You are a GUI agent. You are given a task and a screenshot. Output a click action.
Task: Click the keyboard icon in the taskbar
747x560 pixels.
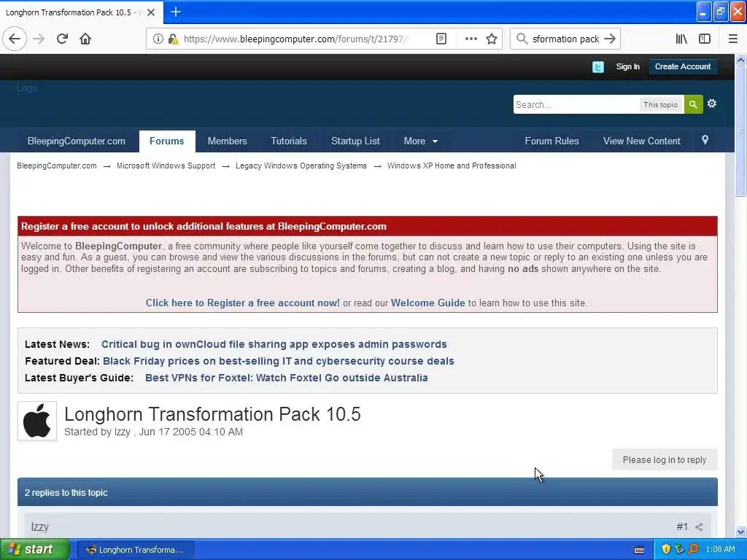click(x=639, y=550)
